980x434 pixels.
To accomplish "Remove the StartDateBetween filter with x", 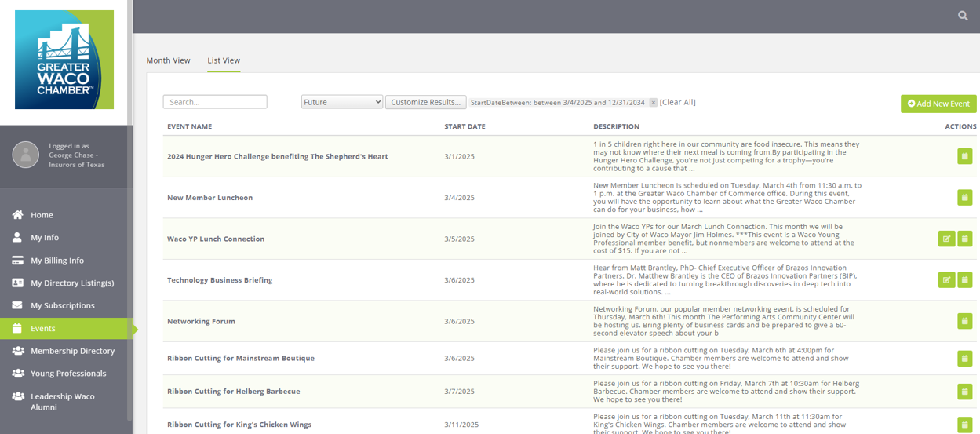I will point(653,102).
